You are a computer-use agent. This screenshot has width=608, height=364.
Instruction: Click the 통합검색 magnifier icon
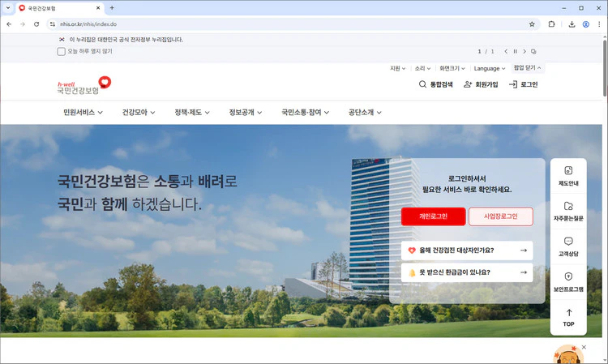pos(422,84)
